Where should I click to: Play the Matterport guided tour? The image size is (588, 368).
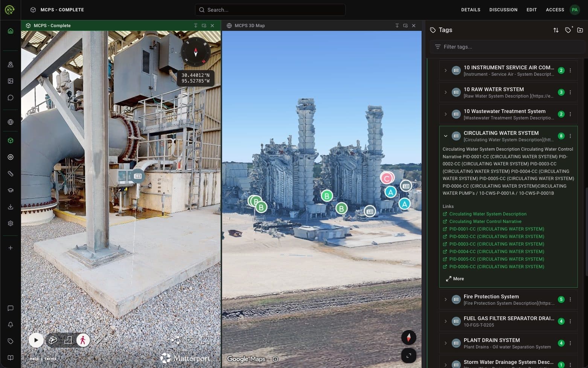pos(36,340)
